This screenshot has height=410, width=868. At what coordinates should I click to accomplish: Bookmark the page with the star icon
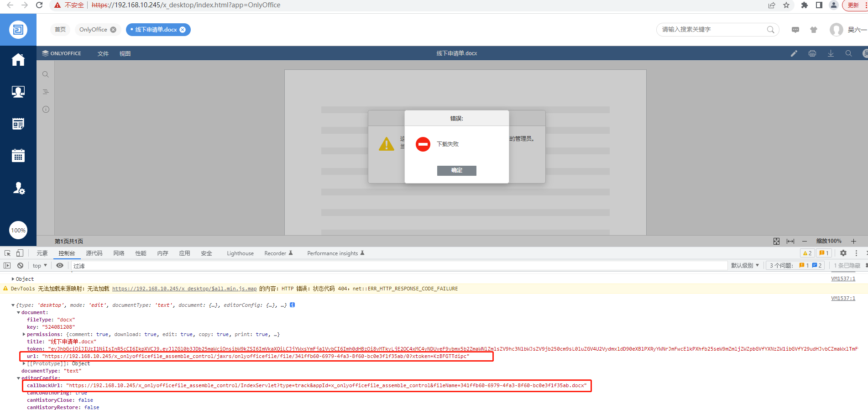pyautogui.click(x=786, y=5)
